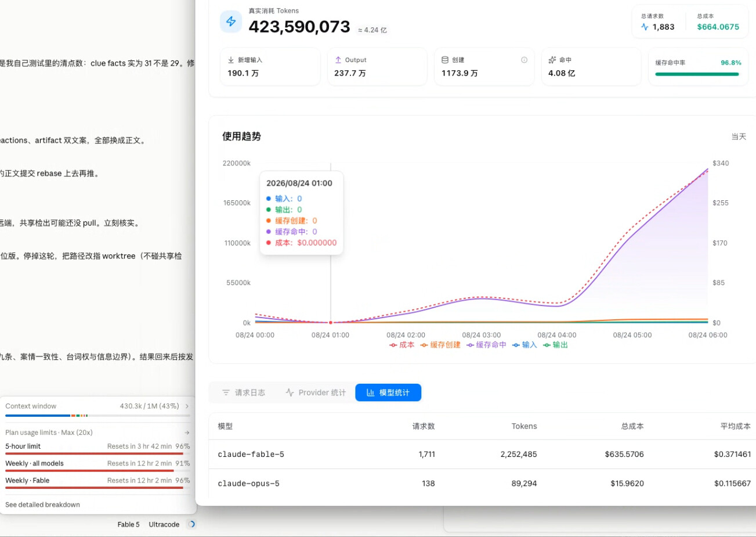Open the Ultracode mode selector
756x537 pixels.
click(x=164, y=524)
